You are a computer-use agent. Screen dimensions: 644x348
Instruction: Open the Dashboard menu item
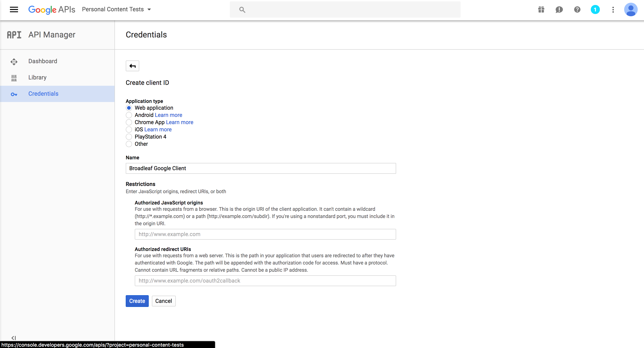42,61
